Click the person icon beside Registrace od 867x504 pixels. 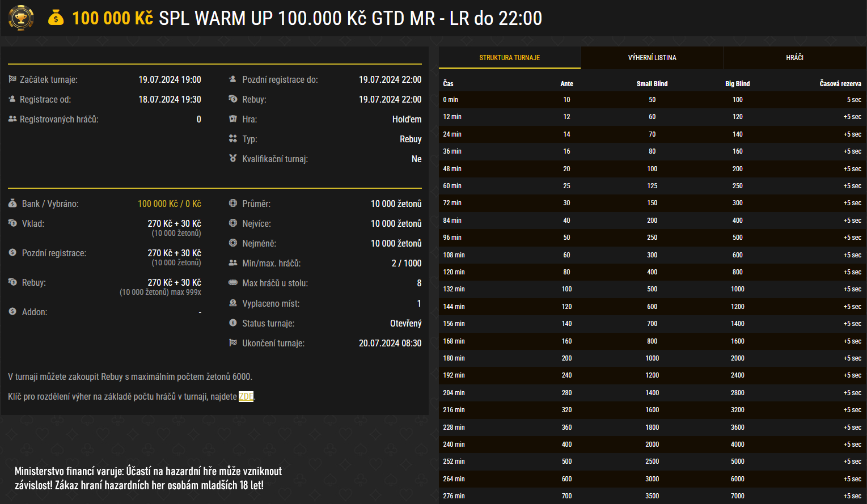[x=11, y=99]
